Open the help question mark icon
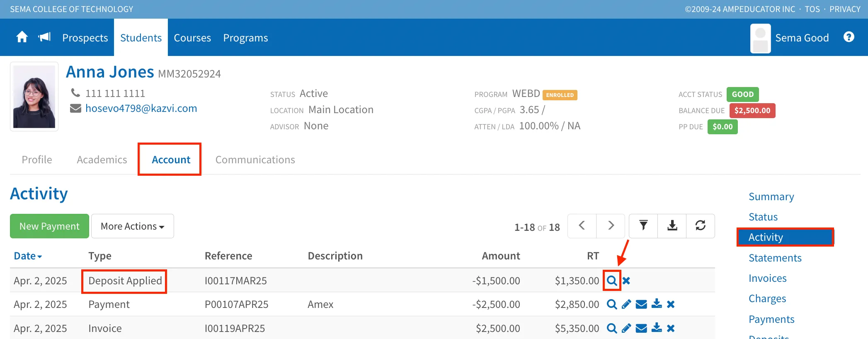 [849, 37]
